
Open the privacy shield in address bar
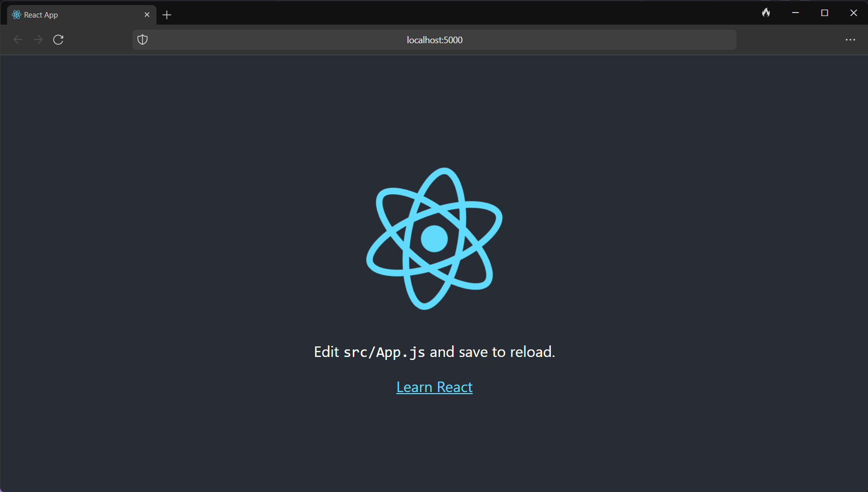[x=142, y=40]
